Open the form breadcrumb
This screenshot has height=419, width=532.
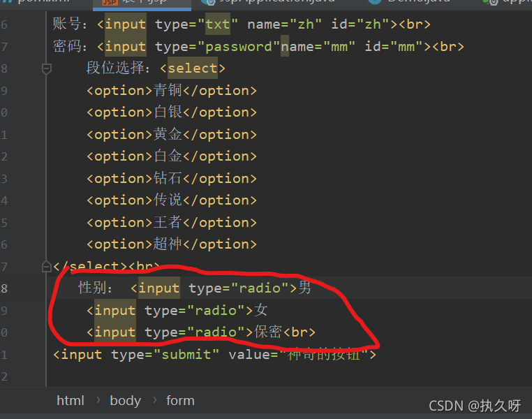point(180,401)
